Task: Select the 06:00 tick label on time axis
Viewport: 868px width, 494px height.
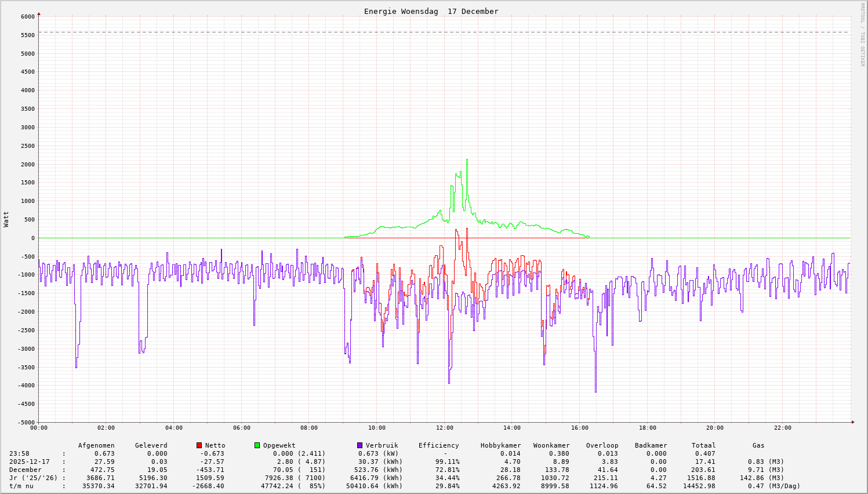Action: pos(241,428)
